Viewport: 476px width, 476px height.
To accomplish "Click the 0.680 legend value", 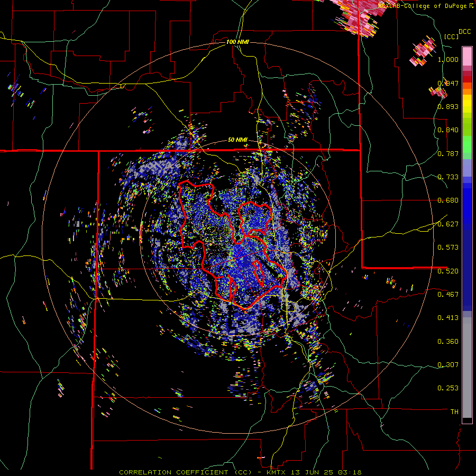I will [448, 200].
